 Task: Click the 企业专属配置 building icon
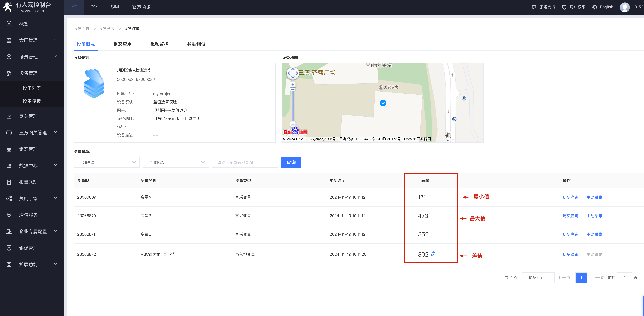(x=9, y=232)
